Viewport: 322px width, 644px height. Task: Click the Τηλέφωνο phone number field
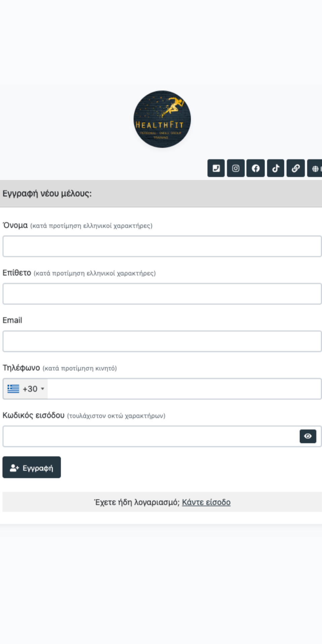[184, 389]
